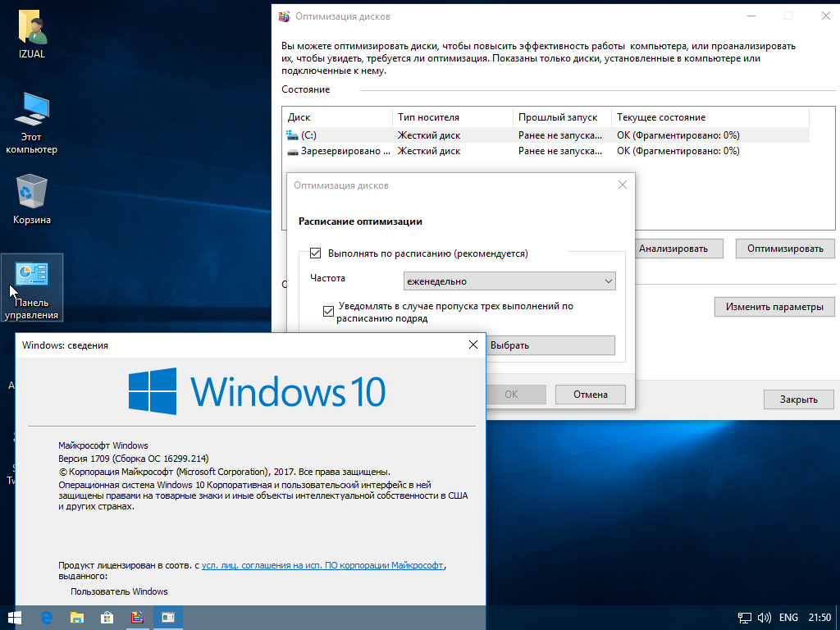Close the Расписание оптимизации dialog

pyautogui.click(x=622, y=185)
